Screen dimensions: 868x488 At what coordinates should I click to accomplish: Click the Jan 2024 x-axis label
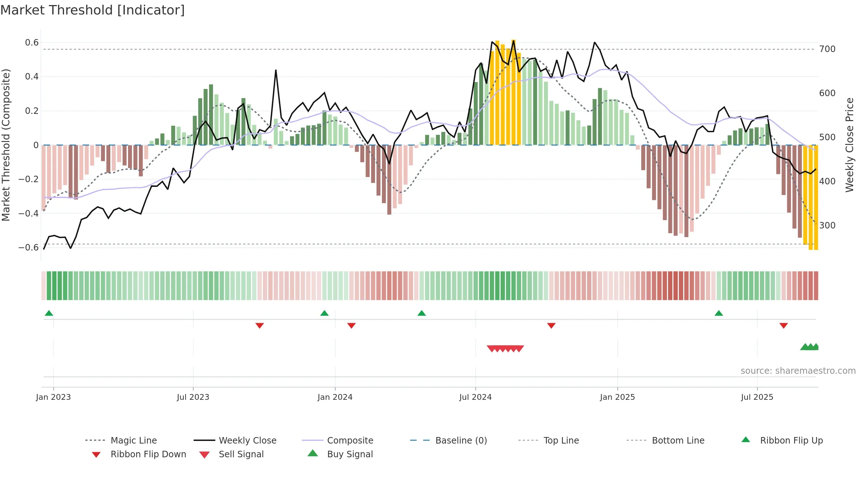335,397
